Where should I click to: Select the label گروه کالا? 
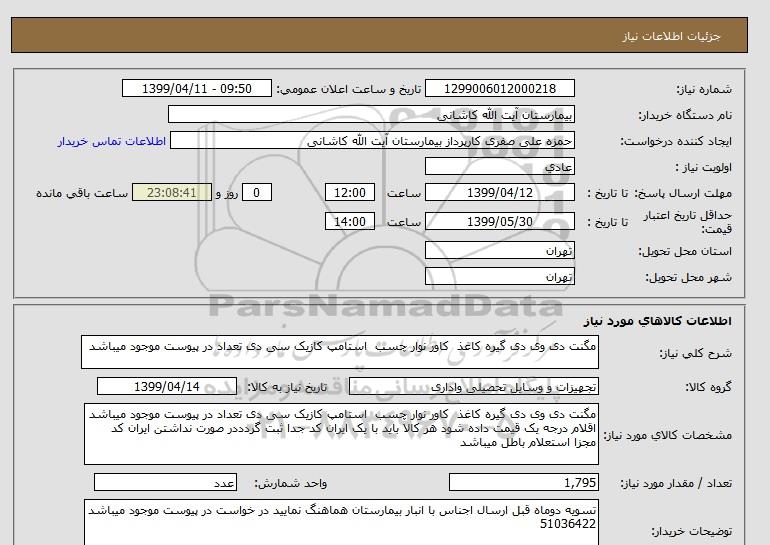[x=708, y=387]
